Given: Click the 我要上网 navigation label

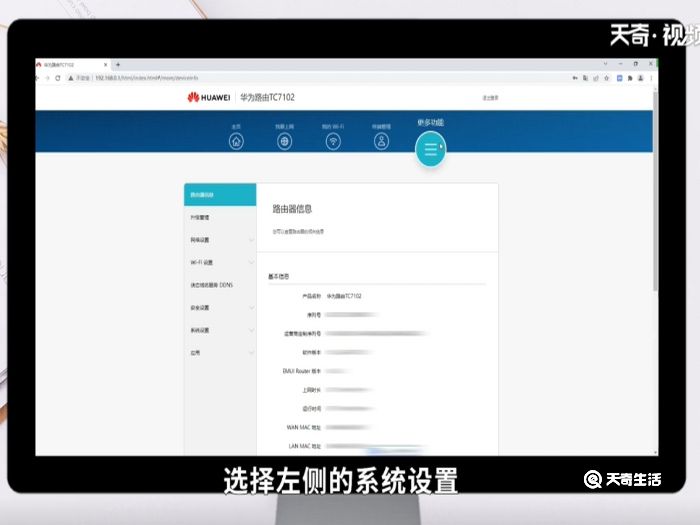Looking at the screenshot, I should click(x=284, y=127).
